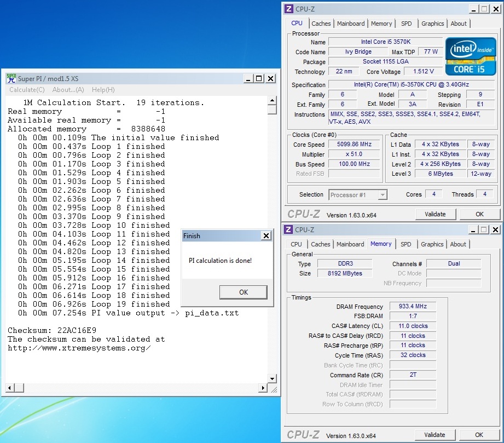
Task: Switch to About tab in top CPU-Z window
Action: [459, 24]
